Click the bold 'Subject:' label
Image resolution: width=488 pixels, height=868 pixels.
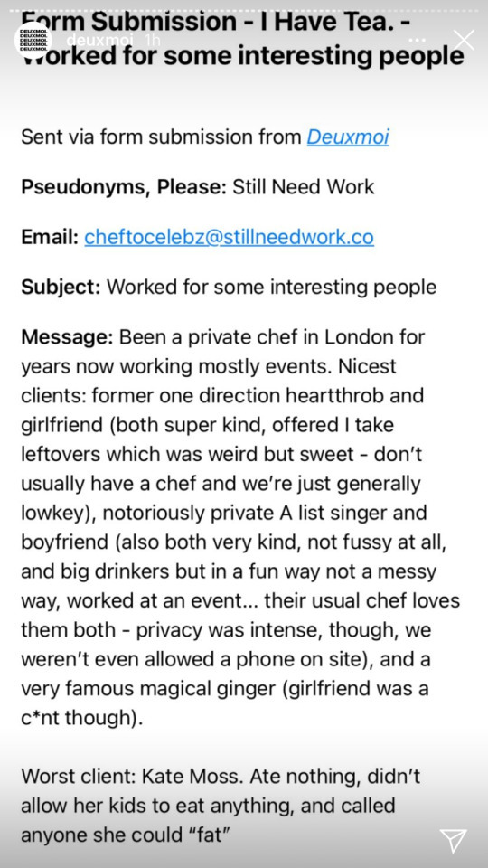point(61,287)
